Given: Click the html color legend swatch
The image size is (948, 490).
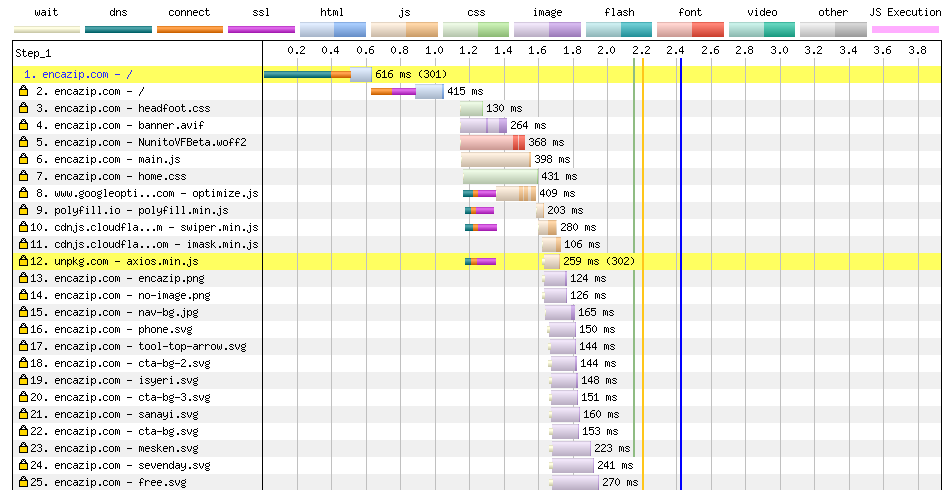Looking at the screenshot, I should [x=333, y=30].
